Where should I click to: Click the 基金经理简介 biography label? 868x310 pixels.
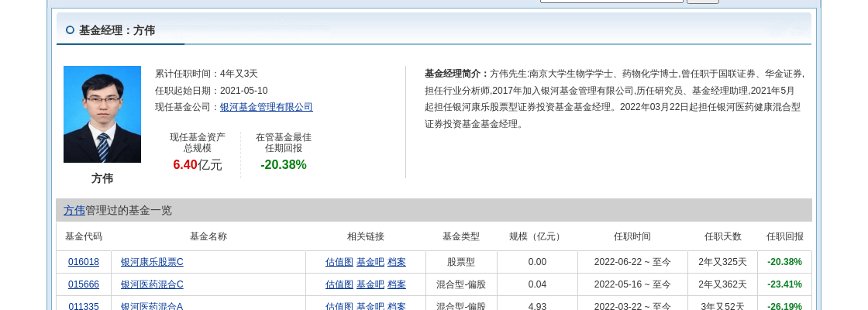[456, 74]
